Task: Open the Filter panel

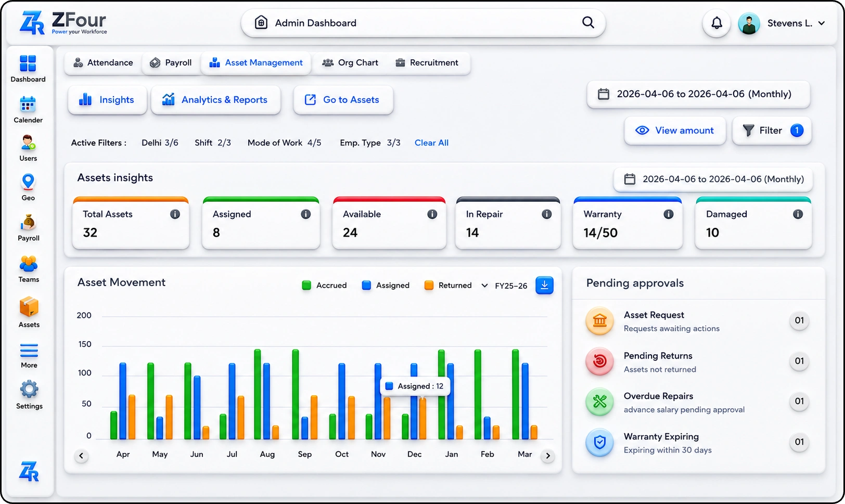Action: pos(772,131)
